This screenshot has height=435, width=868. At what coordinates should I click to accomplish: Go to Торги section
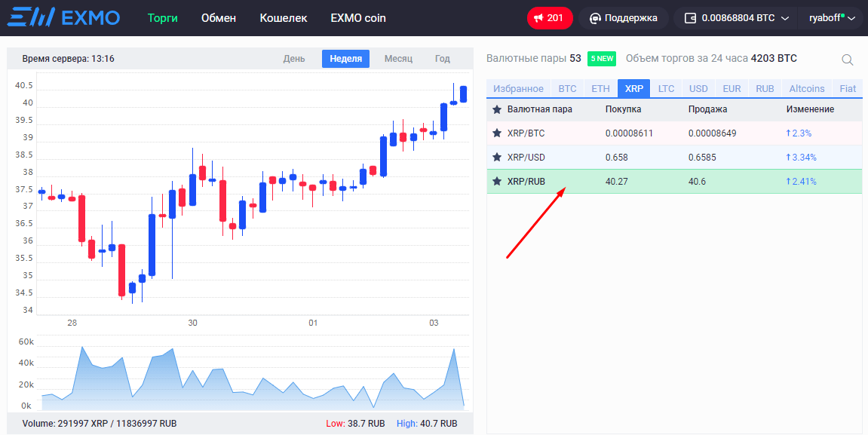(163, 18)
